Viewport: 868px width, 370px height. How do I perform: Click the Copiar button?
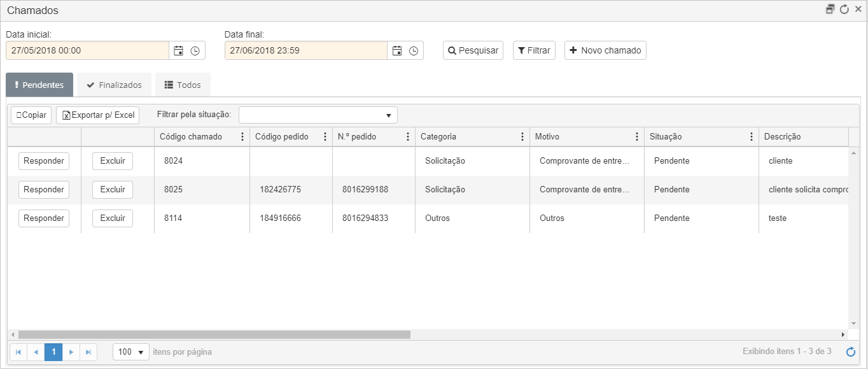pyautogui.click(x=31, y=115)
